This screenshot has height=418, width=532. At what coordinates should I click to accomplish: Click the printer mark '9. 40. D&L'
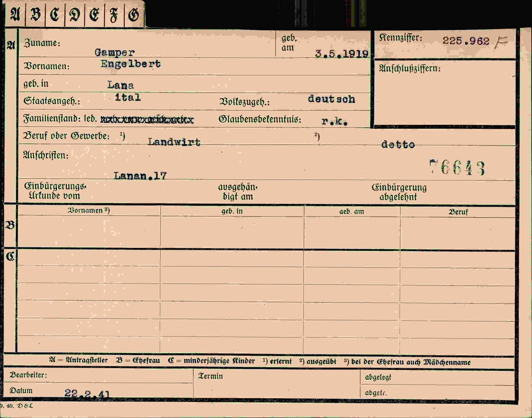(x=17, y=406)
